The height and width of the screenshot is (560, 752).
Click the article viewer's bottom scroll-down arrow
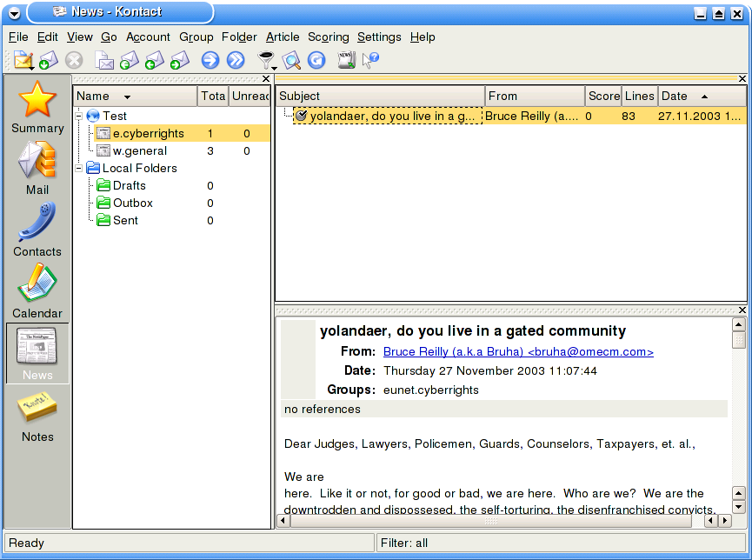(739, 507)
